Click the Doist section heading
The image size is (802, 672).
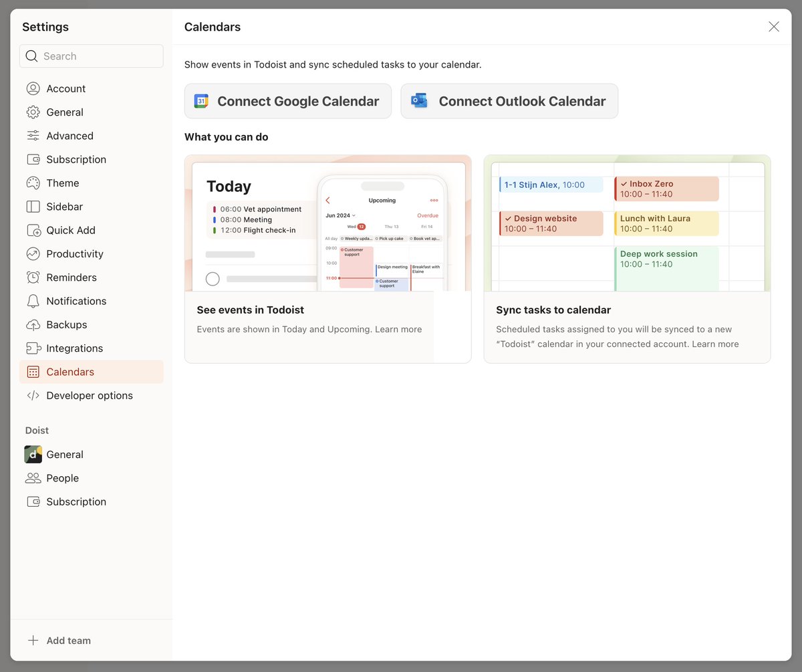(37, 431)
